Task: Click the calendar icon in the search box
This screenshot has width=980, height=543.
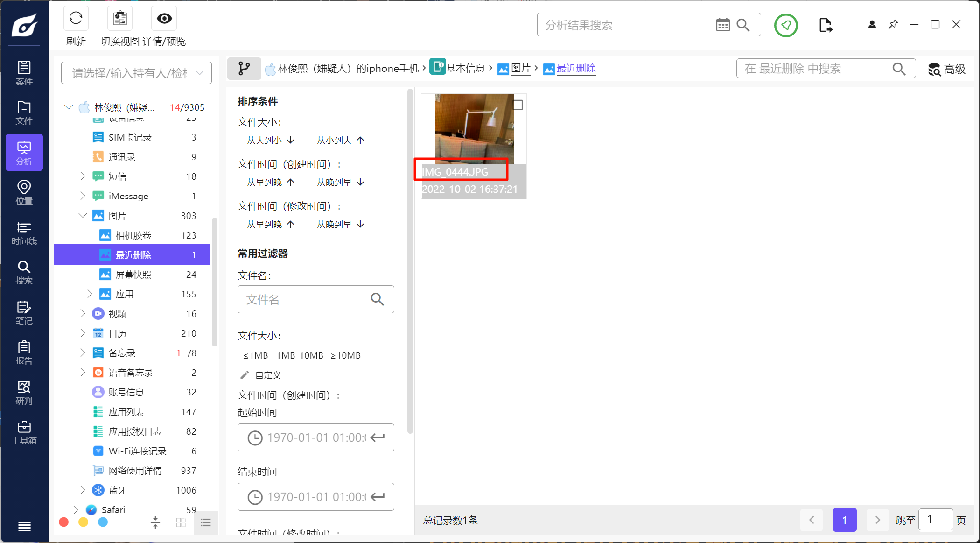Action: pyautogui.click(x=722, y=25)
